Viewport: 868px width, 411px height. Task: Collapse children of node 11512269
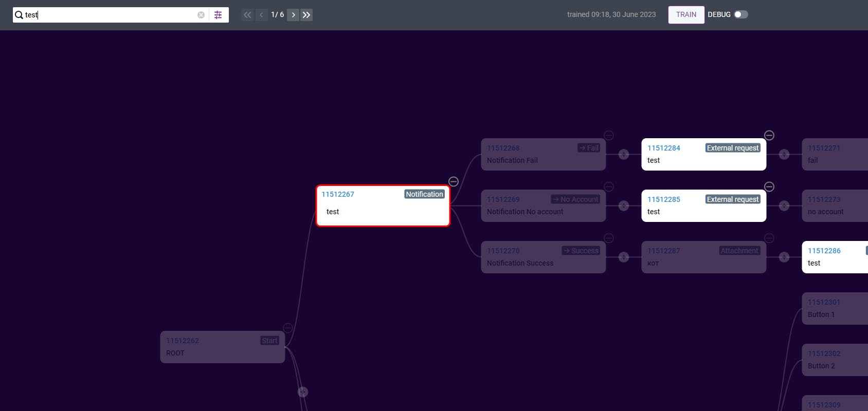609,186
